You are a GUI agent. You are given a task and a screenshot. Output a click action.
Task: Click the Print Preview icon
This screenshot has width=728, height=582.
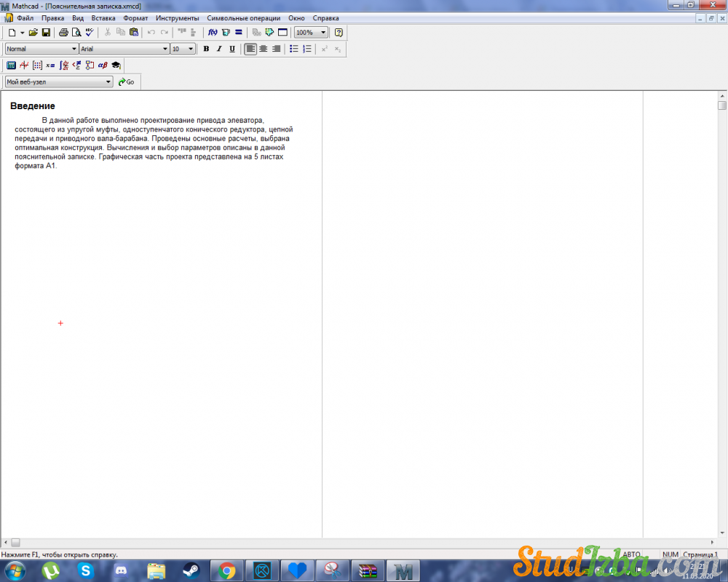pos(76,33)
